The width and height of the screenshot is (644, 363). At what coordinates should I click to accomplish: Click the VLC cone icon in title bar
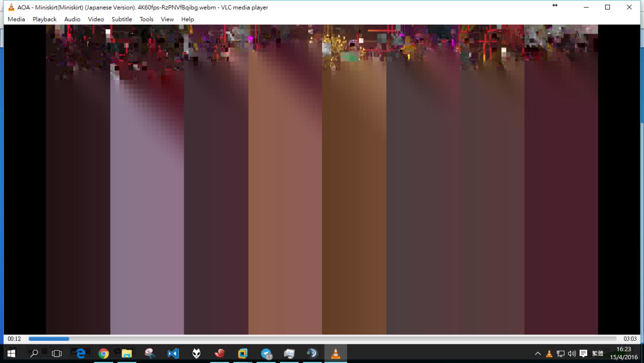point(11,8)
